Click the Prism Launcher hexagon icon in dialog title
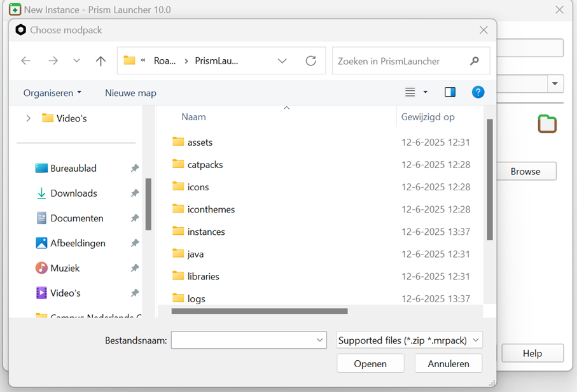This screenshot has width=577, height=392. pos(20,29)
